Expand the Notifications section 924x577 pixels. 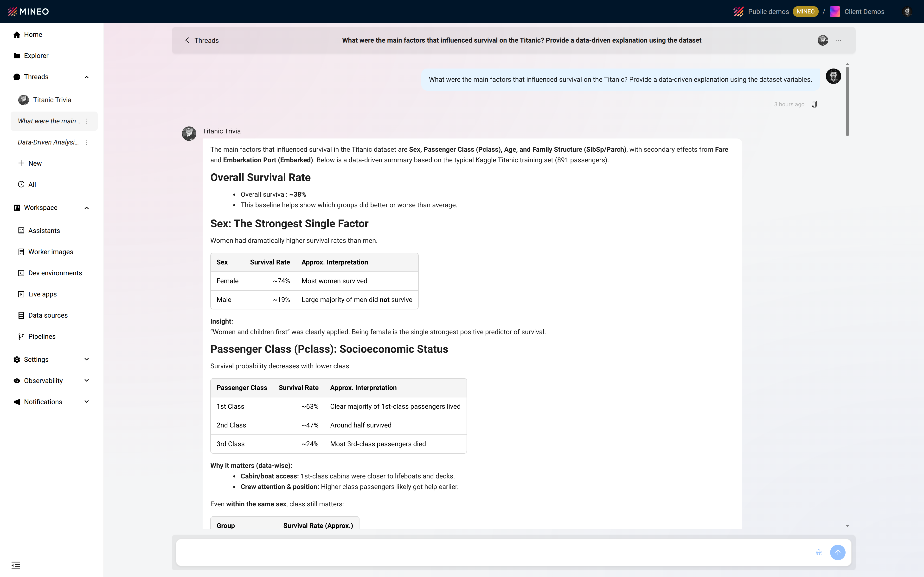(x=87, y=402)
